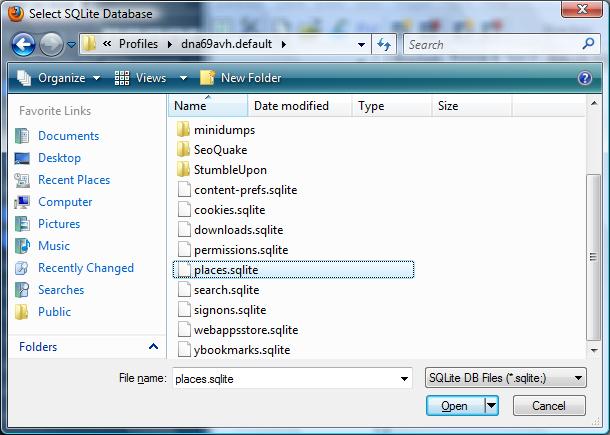Open Searches favorite link

pos(61,290)
